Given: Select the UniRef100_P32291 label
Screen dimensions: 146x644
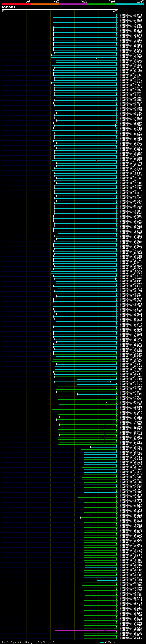Looking at the screenshot, I should (131, 42).
